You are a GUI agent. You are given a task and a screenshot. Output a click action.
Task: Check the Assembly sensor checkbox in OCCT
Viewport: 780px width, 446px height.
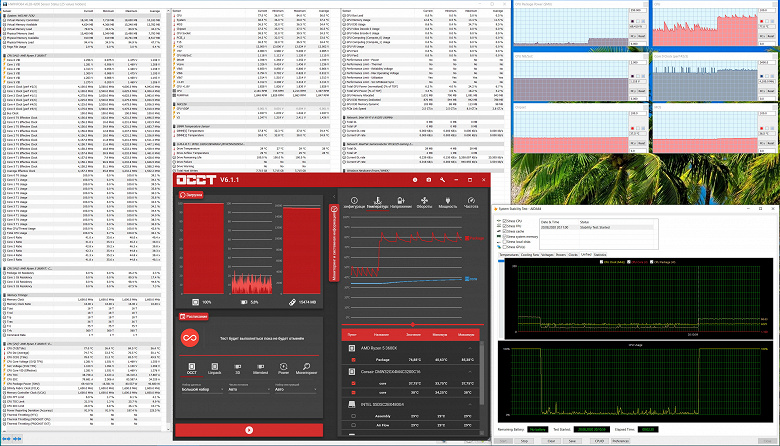[354, 416]
